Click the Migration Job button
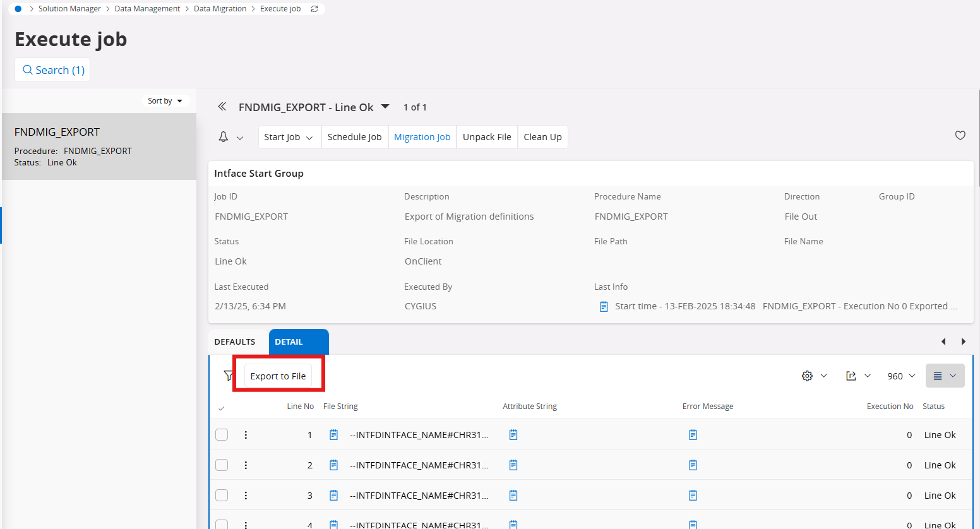The width and height of the screenshot is (980, 529). click(422, 137)
